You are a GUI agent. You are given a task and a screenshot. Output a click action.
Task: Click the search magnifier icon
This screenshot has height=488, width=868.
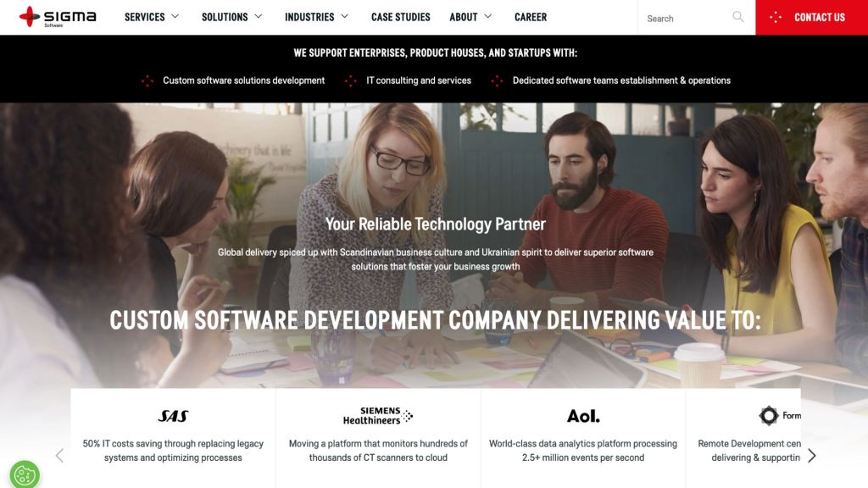[738, 17]
